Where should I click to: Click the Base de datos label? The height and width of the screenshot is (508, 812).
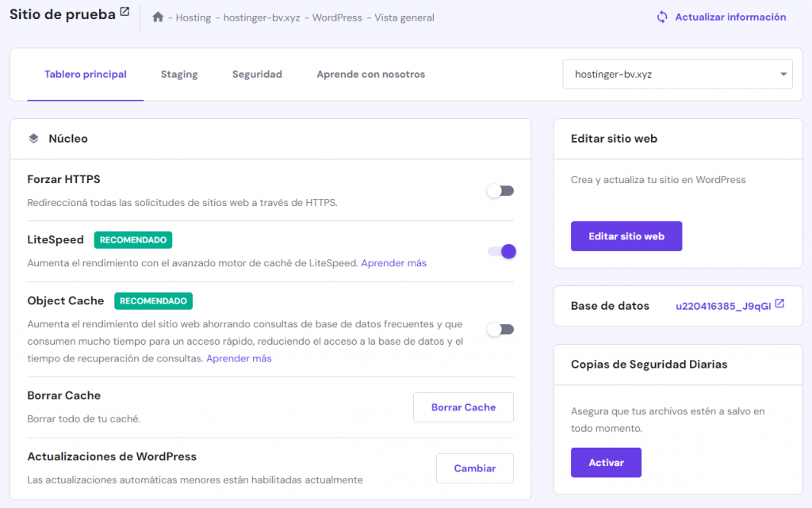pyautogui.click(x=610, y=306)
